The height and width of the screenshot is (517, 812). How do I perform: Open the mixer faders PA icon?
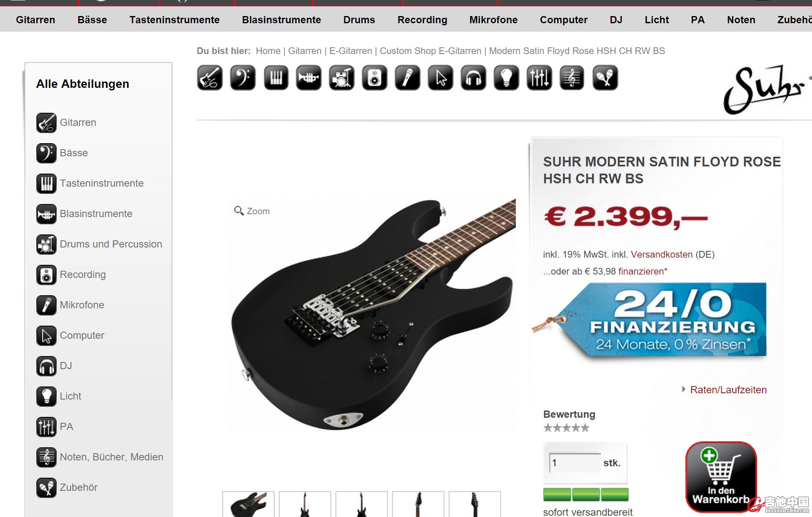(x=540, y=78)
